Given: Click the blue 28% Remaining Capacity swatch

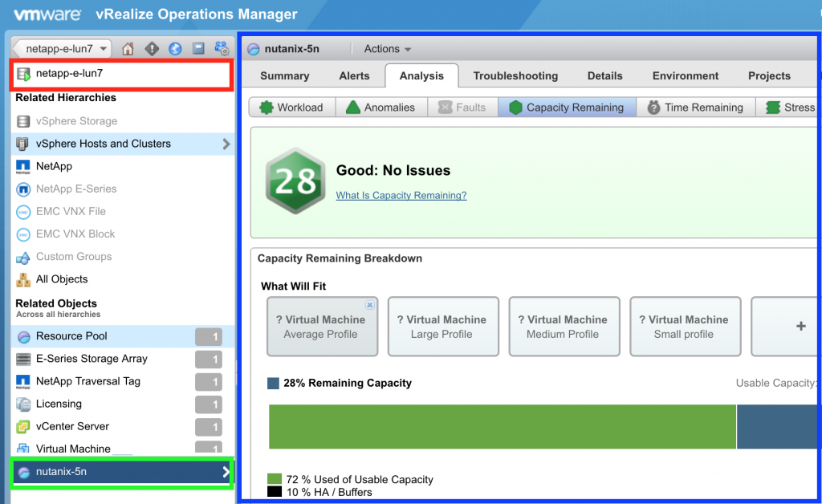Looking at the screenshot, I should click(273, 384).
